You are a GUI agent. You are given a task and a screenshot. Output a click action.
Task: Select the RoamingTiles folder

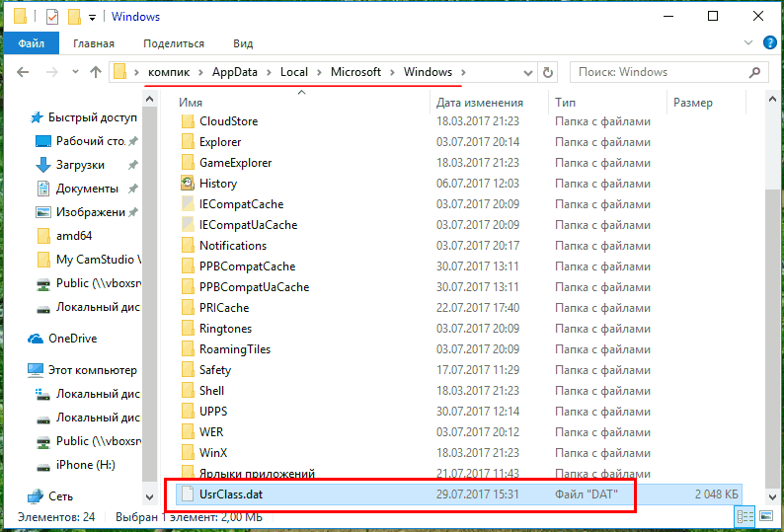tap(234, 349)
